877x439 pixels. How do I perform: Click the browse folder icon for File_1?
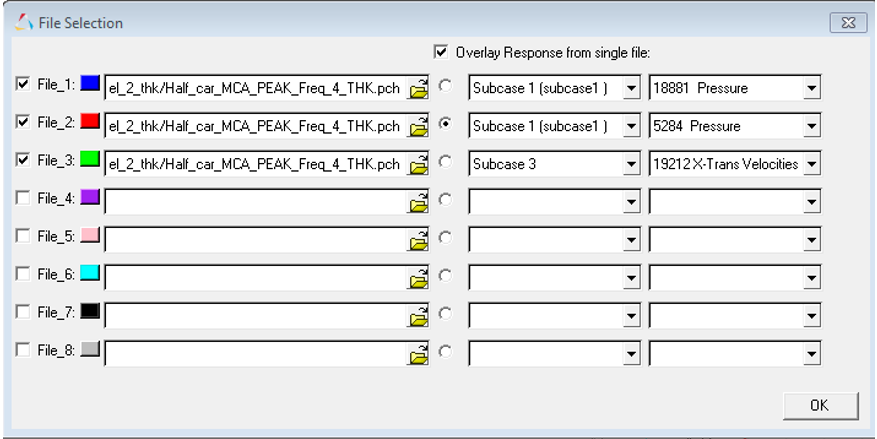(x=419, y=89)
